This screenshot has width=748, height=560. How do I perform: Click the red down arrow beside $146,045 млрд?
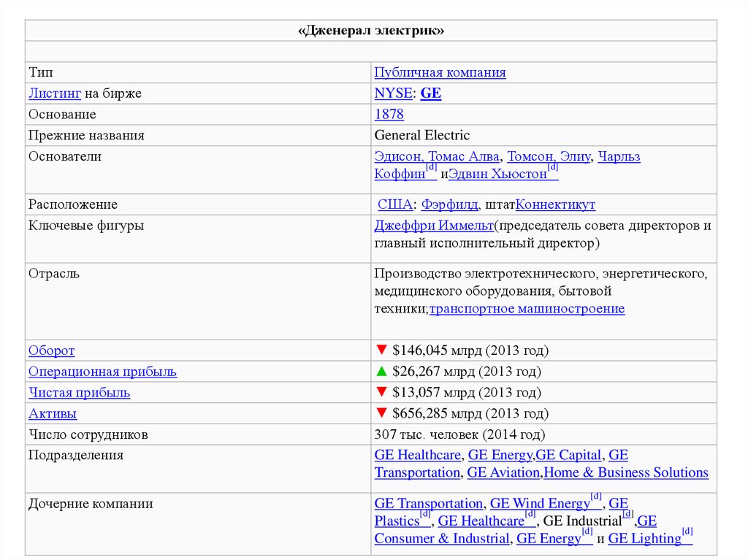tap(380, 350)
